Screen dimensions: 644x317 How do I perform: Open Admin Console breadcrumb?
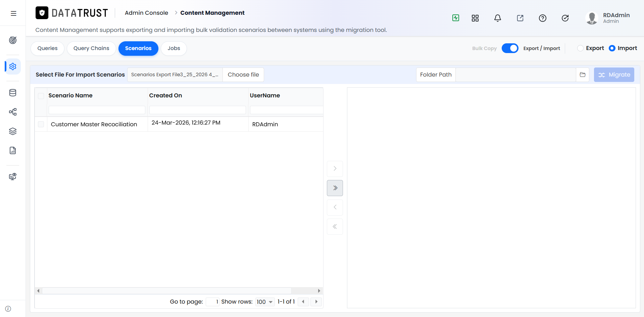(146, 13)
